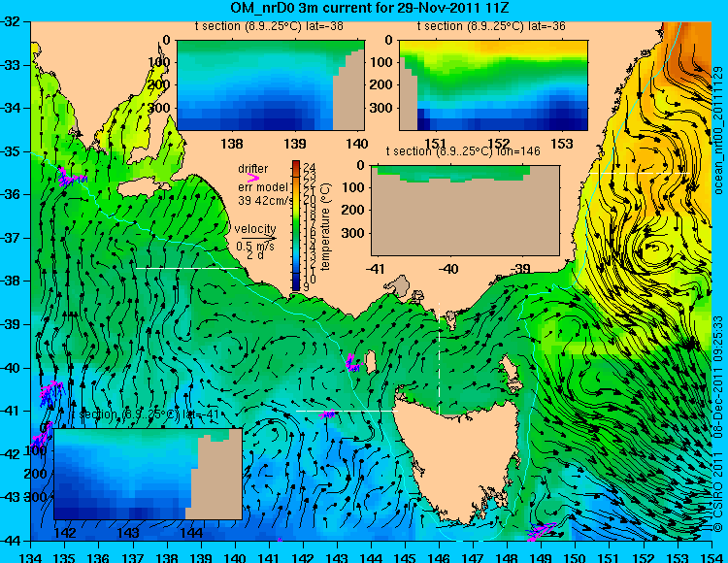728x563 pixels.
Task: Click the 'drifter' legend label
Action: 253,169
